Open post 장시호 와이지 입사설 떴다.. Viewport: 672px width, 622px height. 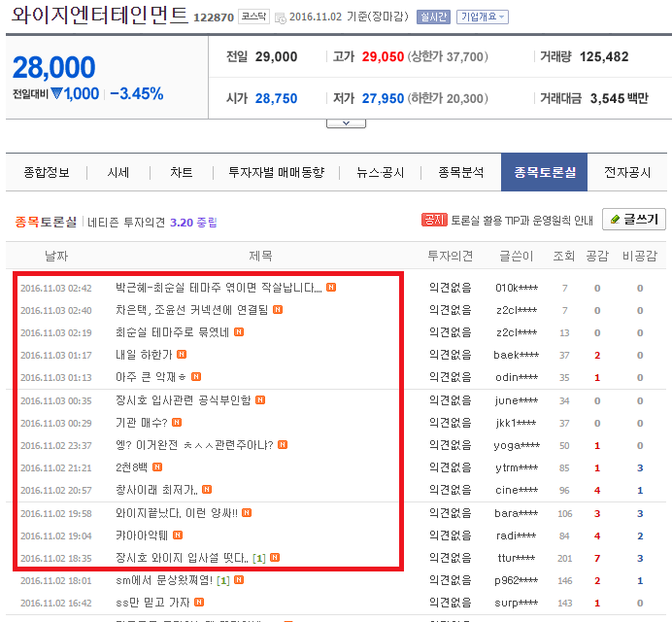[x=182, y=558]
